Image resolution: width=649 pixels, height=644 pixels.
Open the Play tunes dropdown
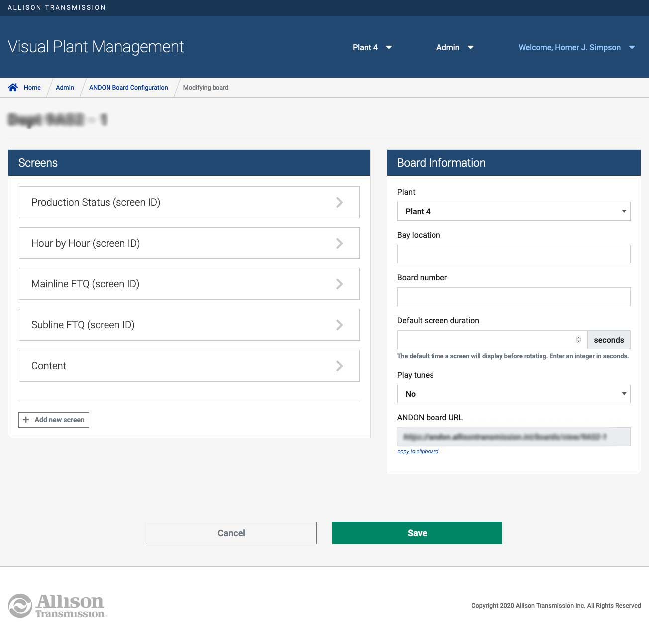click(x=514, y=394)
